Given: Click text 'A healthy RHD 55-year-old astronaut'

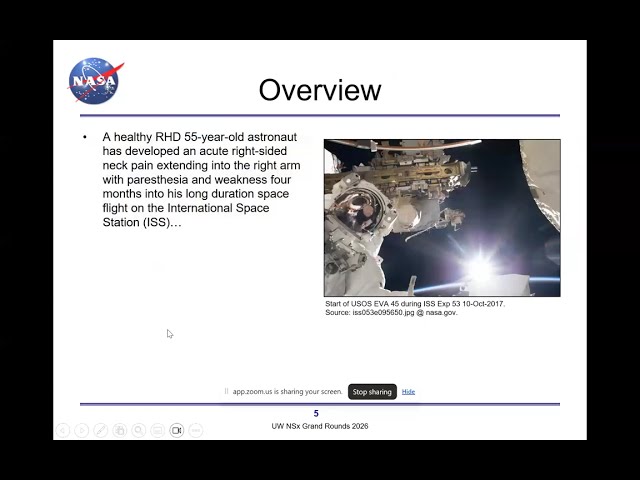Looking at the screenshot, I should (200, 137).
